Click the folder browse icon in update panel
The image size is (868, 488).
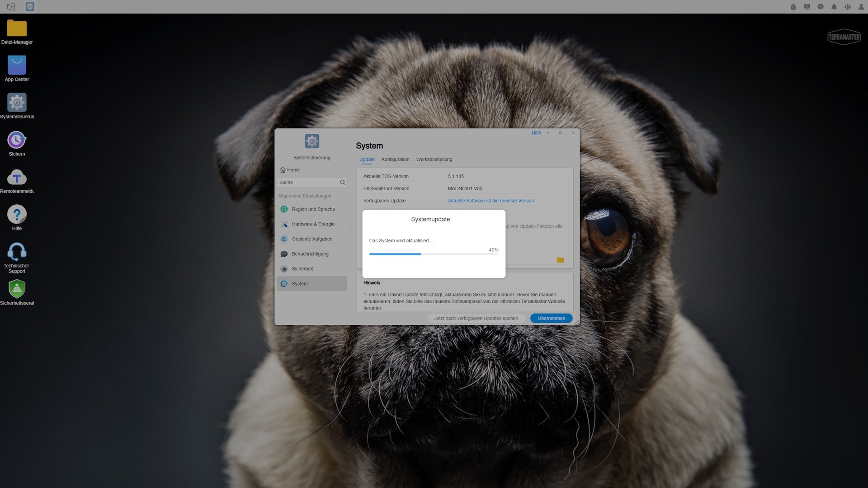click(560, 260)
